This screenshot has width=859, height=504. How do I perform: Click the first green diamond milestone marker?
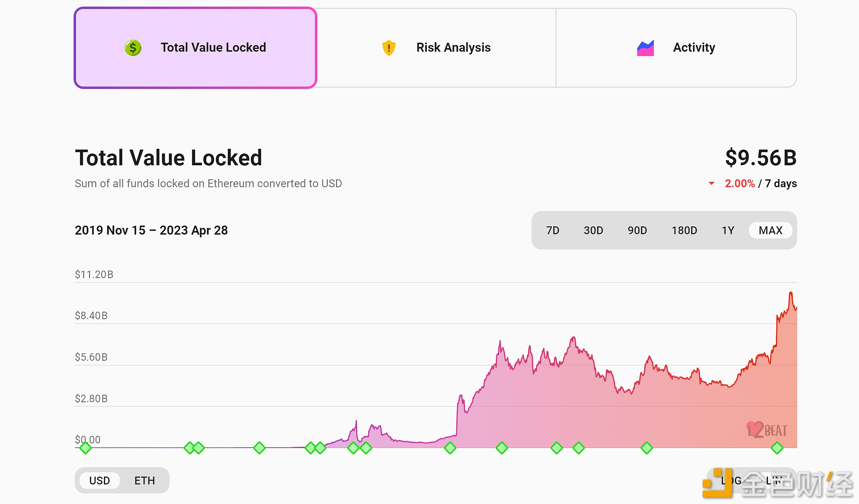click(85, 448)
